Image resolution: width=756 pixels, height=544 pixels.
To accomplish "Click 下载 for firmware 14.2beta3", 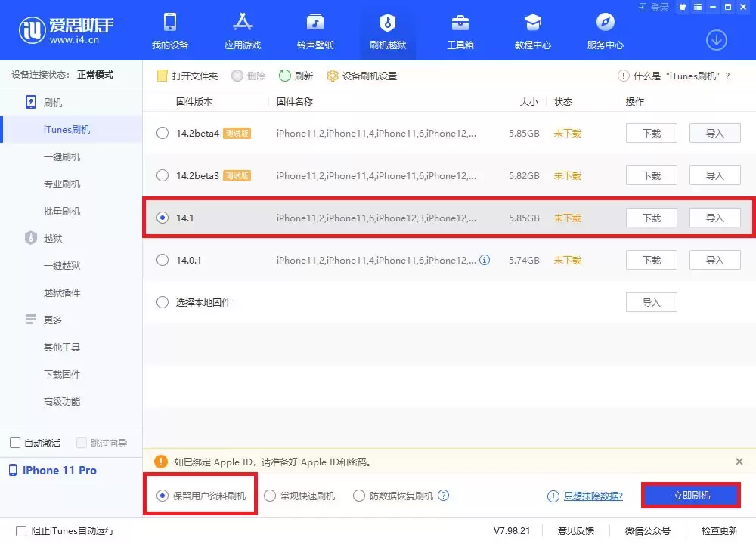I will (x=652, y=175).
